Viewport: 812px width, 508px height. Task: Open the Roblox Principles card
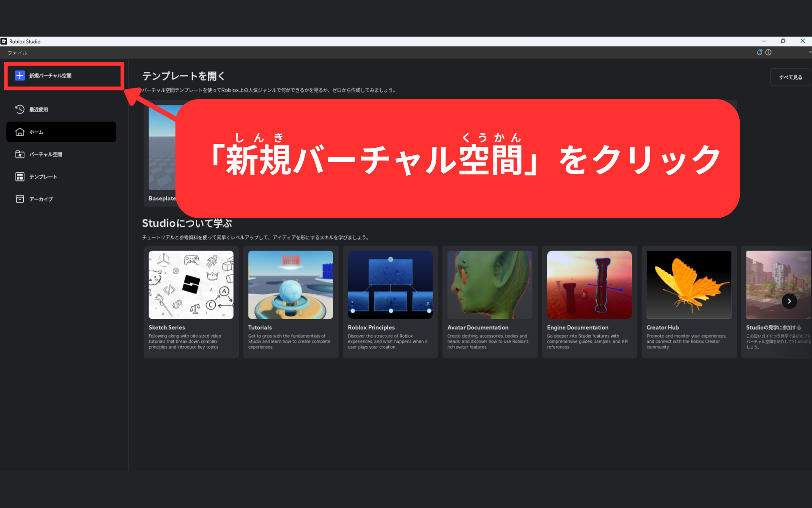pyautogui.click(x=390, y=284)
